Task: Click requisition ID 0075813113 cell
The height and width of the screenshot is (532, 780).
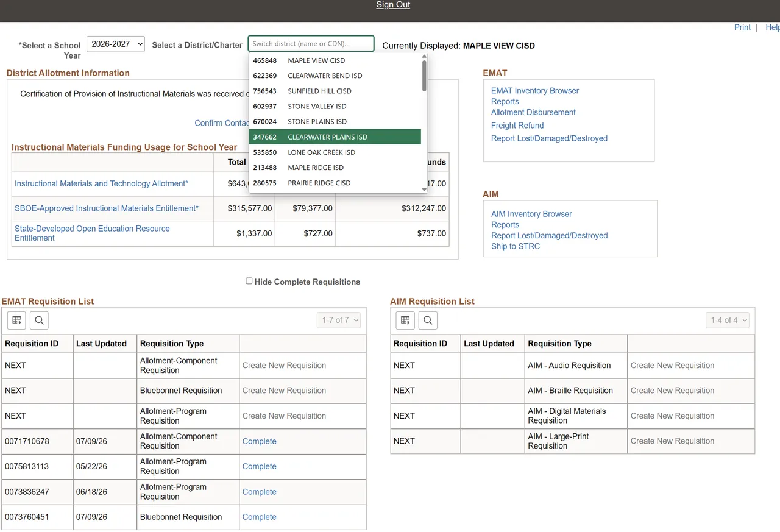Action: [38, 466]
